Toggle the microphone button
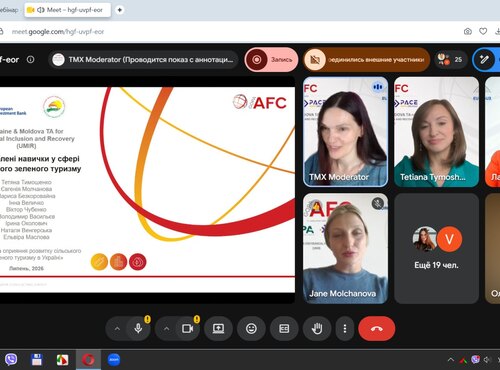Screen dimensions: 500x370 click(x=138, y=329)
